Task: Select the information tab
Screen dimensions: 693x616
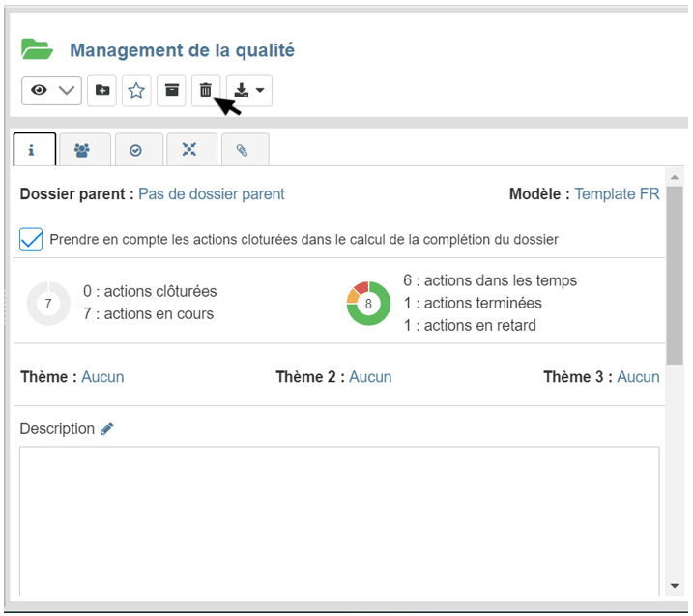Action: point(33,151)
